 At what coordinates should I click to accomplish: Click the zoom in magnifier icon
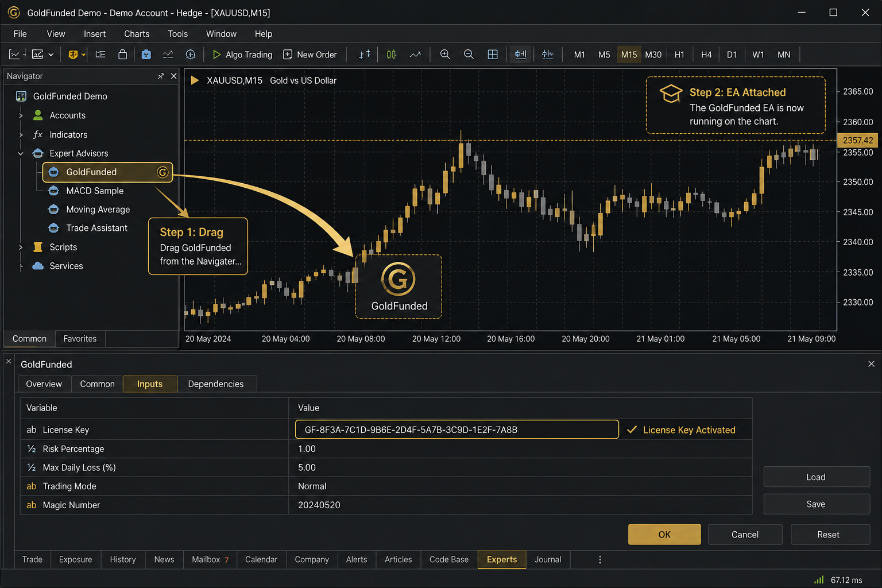tap(445, 55)
